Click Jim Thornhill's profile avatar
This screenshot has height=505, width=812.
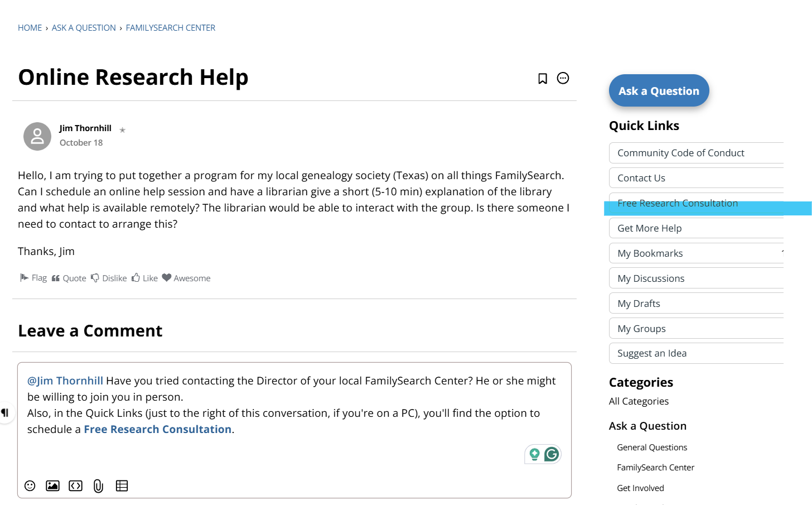click(37, 136)
